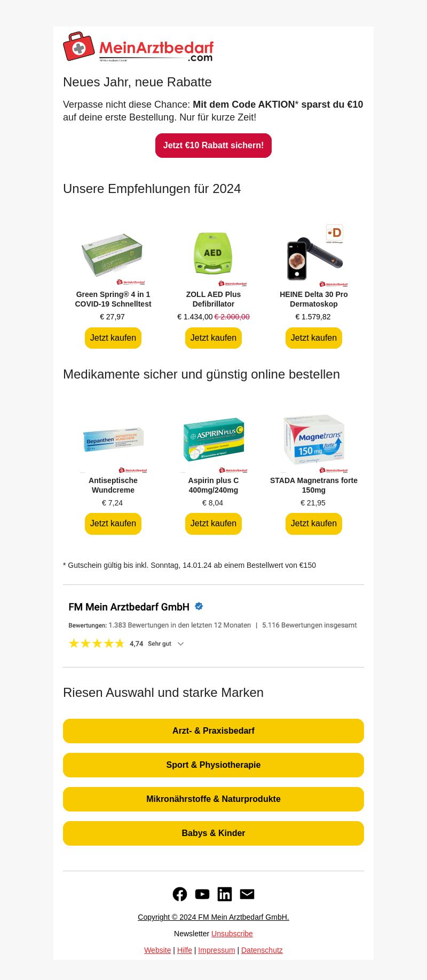Click the email envelope icon
The width and height of the screenshot is (427, 980).
(247, 894)
